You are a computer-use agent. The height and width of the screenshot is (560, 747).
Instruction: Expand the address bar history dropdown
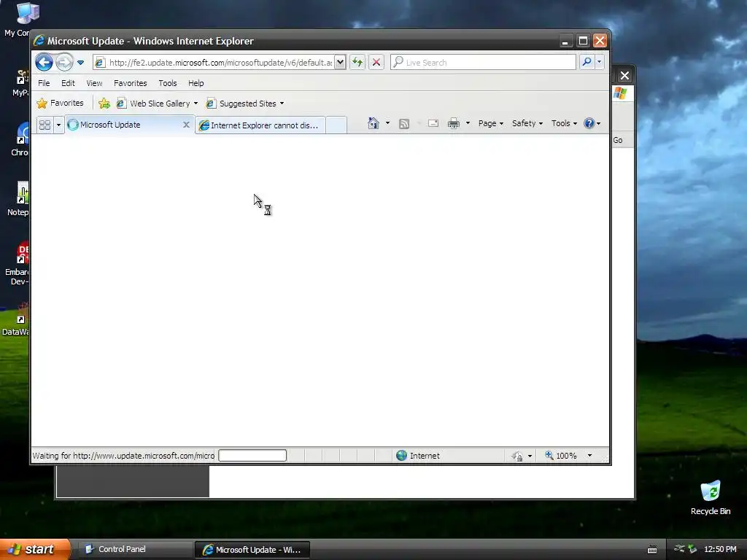click(x=340, y=63)
